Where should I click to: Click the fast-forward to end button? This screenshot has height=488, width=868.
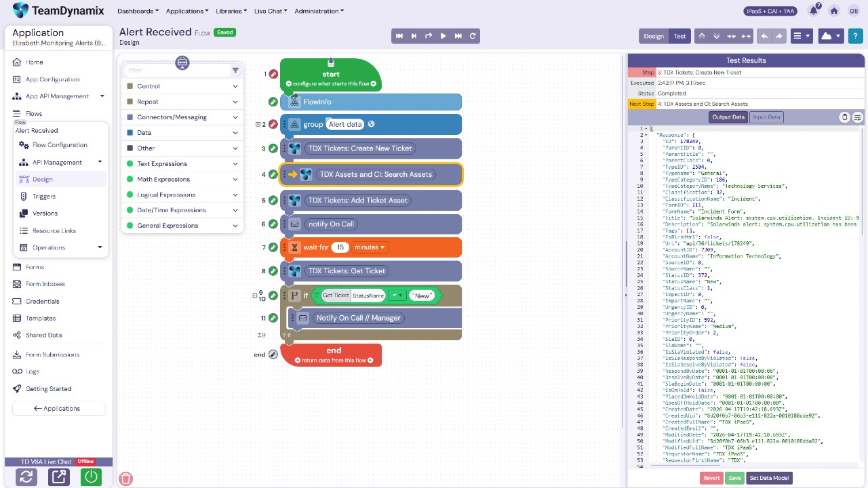458,36
